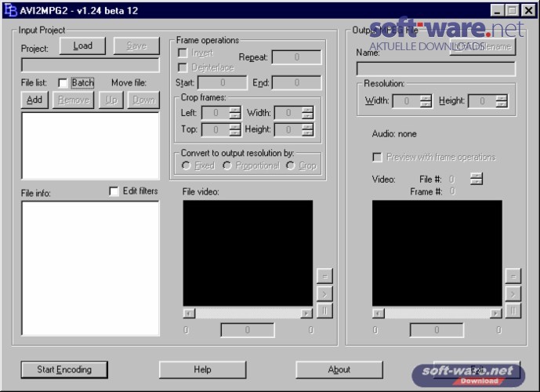
Task: Click the Start Encoding button
Action: coord(64,369)
